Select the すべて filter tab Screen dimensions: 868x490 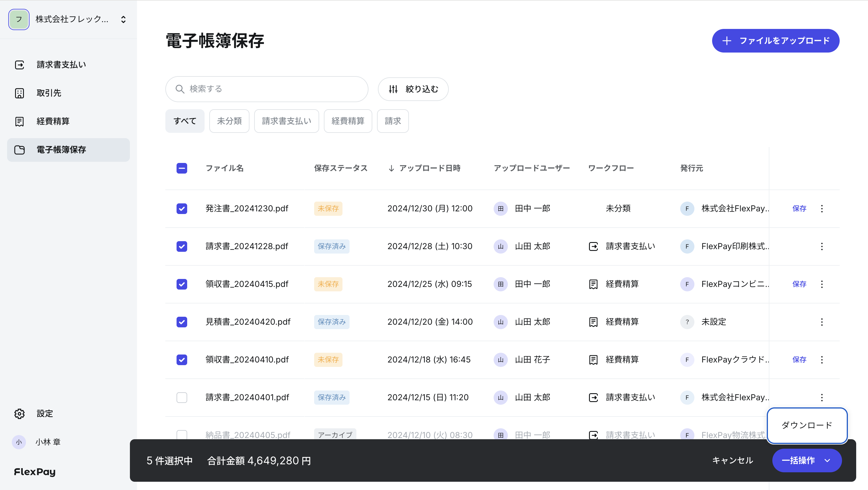[185, 121]
